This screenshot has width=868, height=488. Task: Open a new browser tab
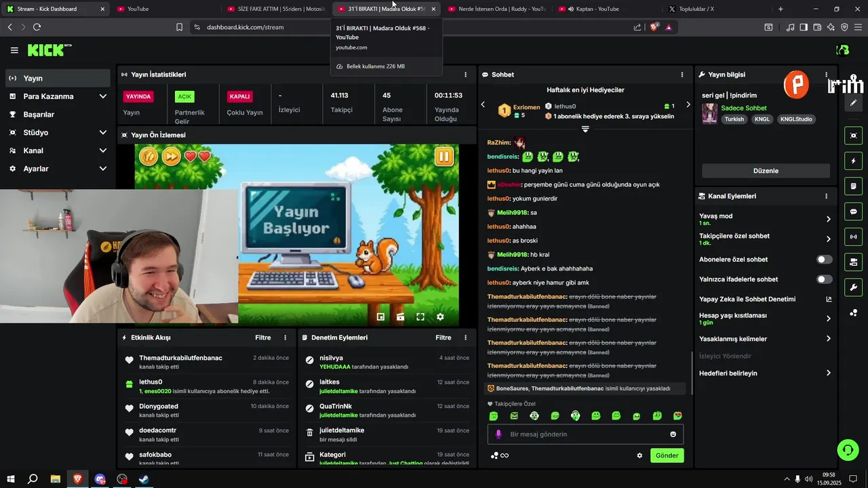tap(781, 9)
